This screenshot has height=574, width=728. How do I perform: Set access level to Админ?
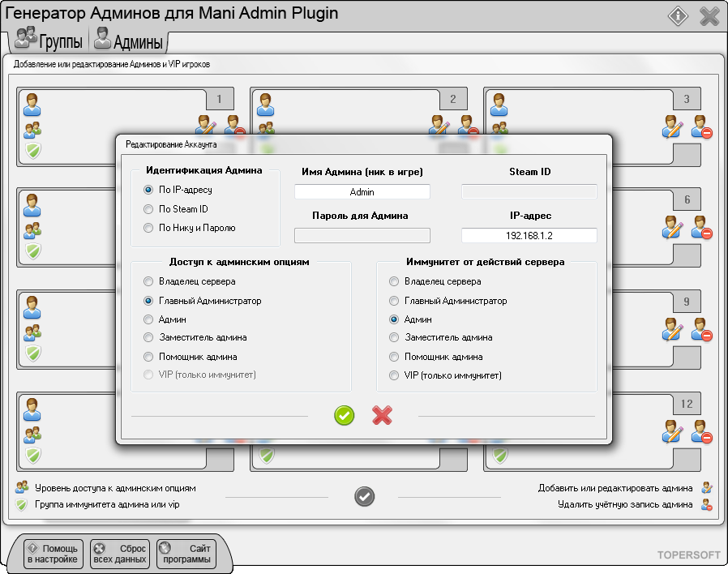click(165, 319)
